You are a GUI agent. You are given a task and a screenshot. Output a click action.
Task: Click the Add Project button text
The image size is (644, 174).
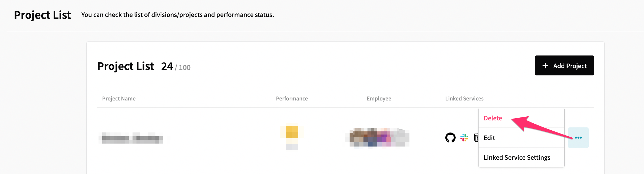point(570,66)
